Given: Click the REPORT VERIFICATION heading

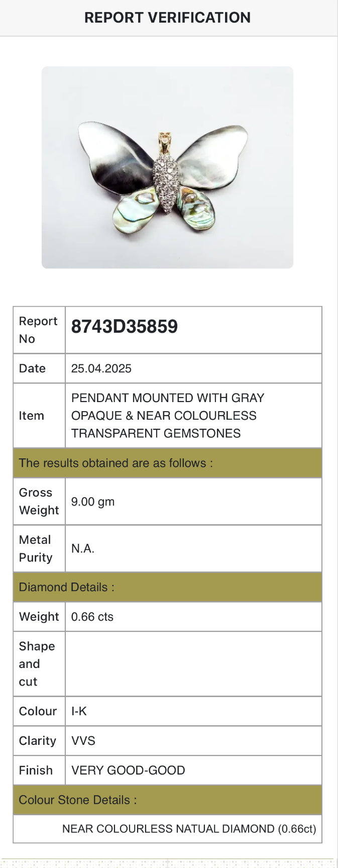Looking at the screenshot, I should pos(167,18).
